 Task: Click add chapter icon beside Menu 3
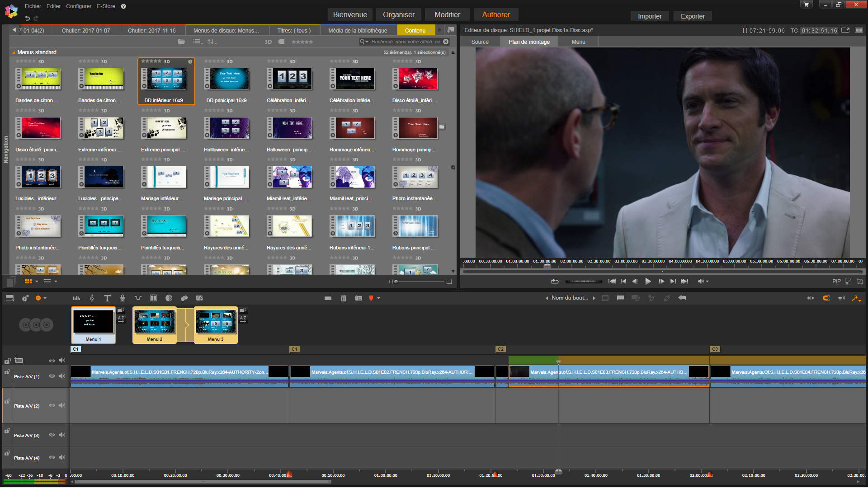[243, 310]
